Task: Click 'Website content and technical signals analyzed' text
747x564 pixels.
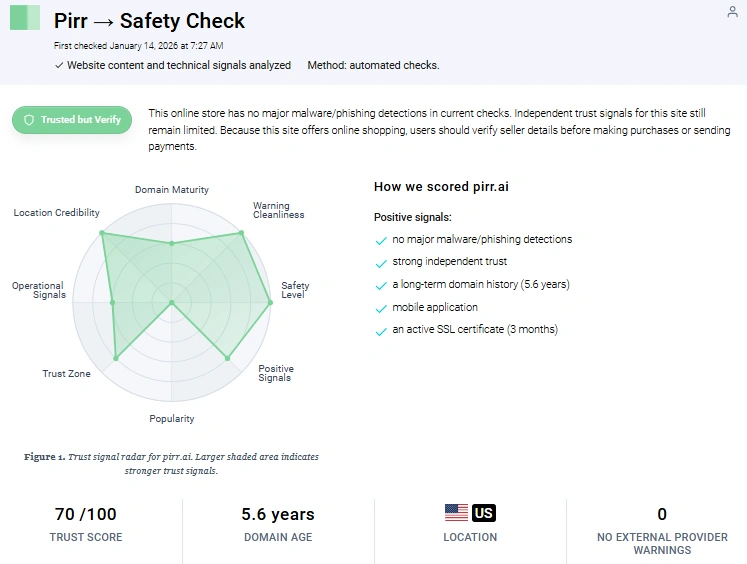Action: click(179, 65)
